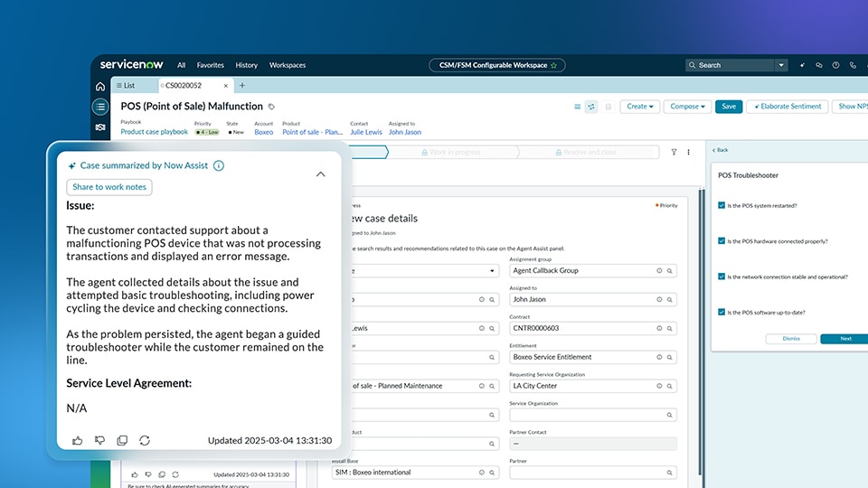Open the Favorites menu
Image resolution: width=868 pixels, height=488 pixels.
point(211,65)
